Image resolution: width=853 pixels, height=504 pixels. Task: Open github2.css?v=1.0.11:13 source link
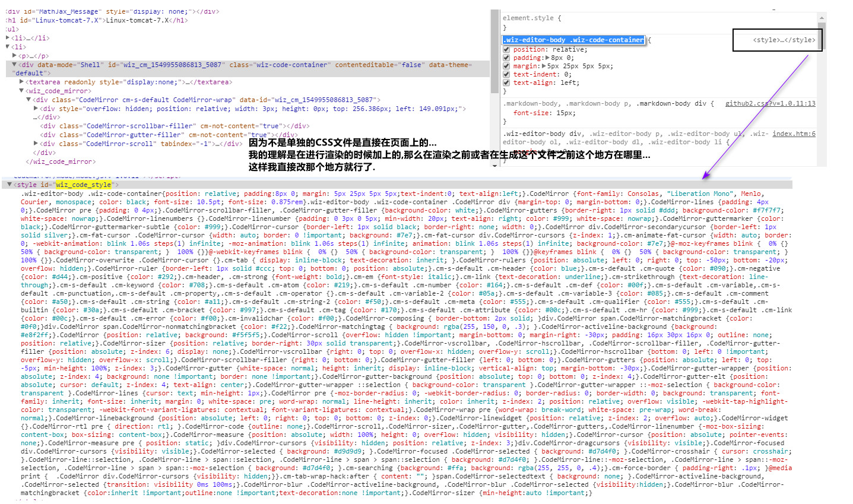click(770, 103)
